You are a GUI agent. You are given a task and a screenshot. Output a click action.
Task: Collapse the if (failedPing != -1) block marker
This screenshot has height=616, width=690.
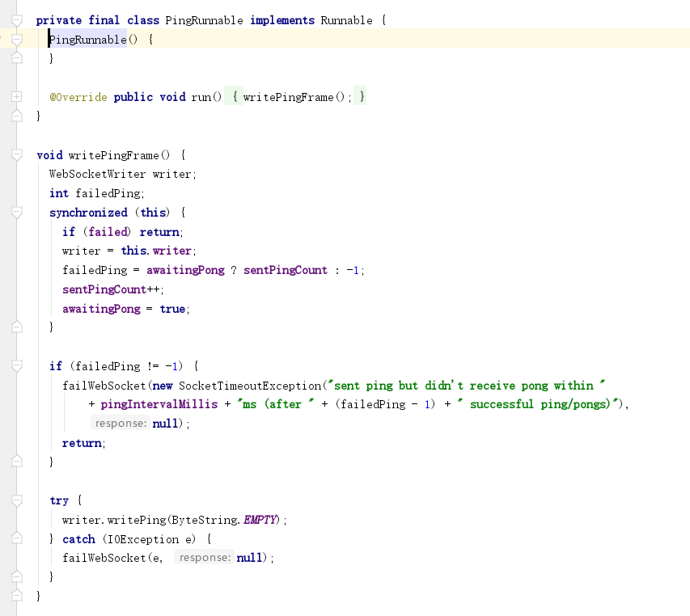[16, 365]
